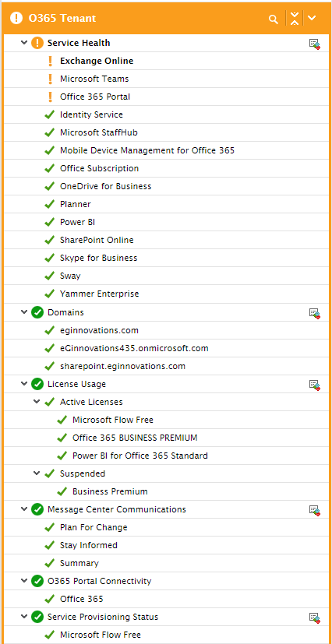Click green check beside OneDrive for Business
The height and width of the screenshot is (644, 332).
[x=50, y=186]
